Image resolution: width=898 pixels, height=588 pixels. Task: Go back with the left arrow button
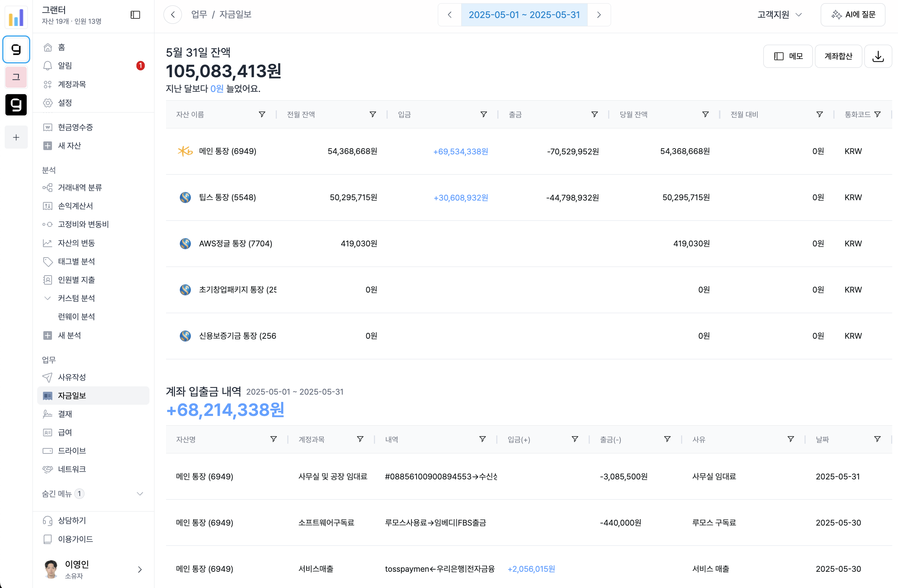tap(173, 15)
